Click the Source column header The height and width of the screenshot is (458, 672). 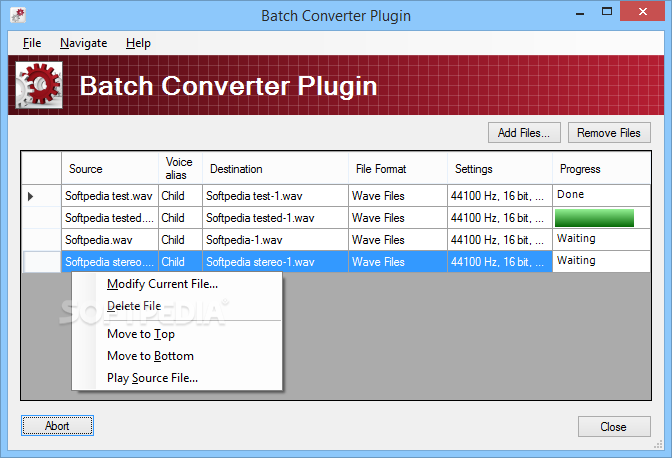click(x=110, y=168)
